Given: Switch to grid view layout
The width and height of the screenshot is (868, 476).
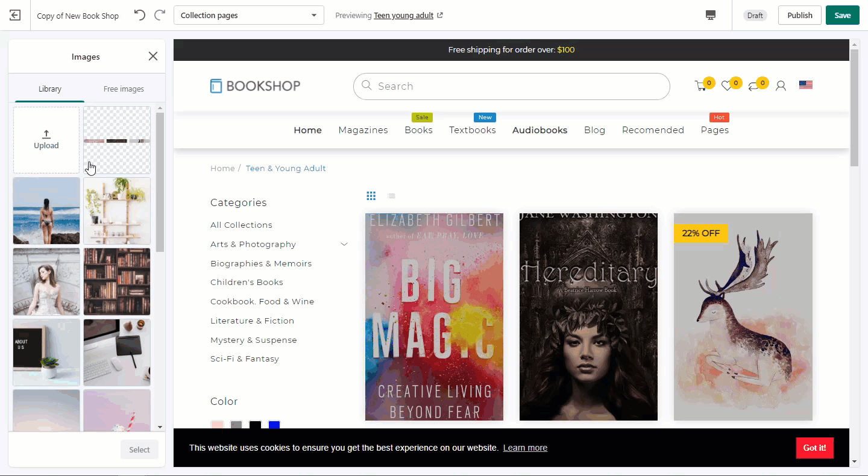Looking at the screenshot, I should click(x=371, y=196).
